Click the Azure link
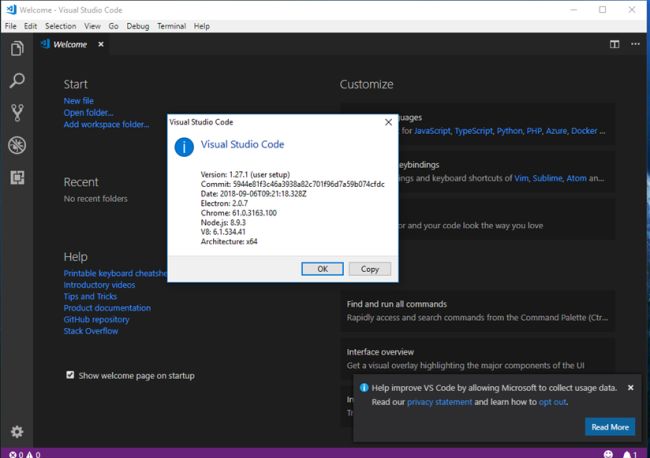 click(556, 131)
